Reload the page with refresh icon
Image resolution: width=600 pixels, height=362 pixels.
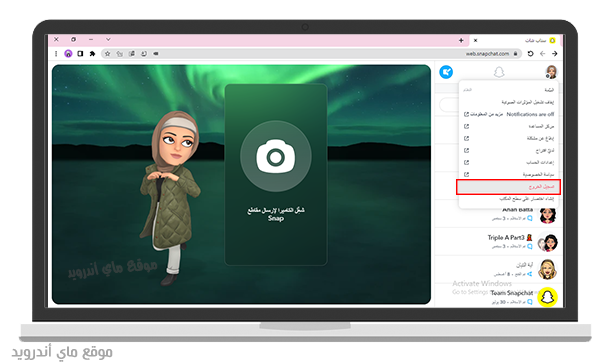click(x=530, y=54)
